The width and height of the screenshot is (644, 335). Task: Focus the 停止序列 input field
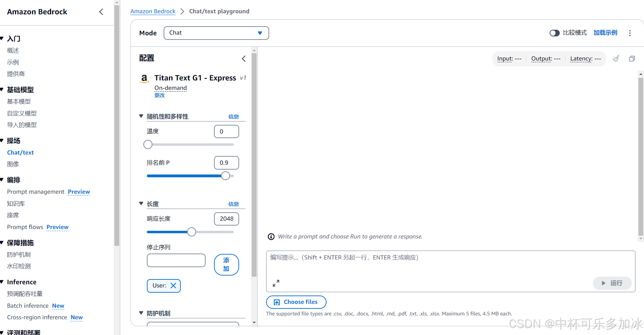[176, 260]
